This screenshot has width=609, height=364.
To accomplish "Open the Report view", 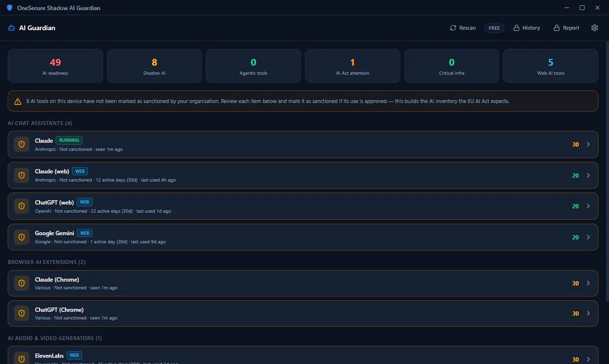I will [x=566, y=28].
